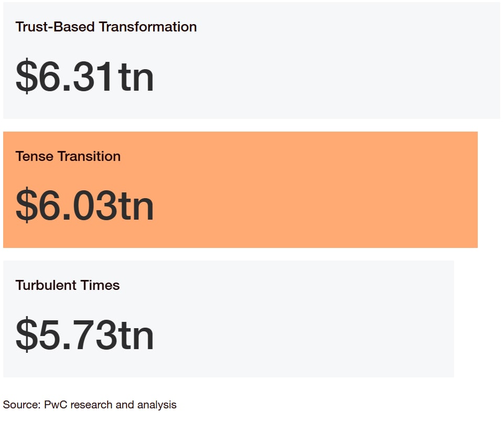The height and width of the screenshot is (422, 504).
Task: Click the tn suffix of $6.31tn
Action: click(136, 78)
